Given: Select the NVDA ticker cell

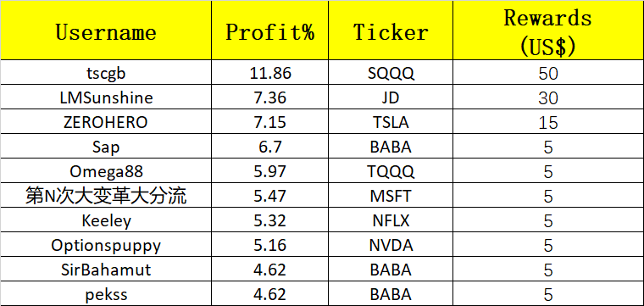Looking at the screenshot, I should (391, 245).
